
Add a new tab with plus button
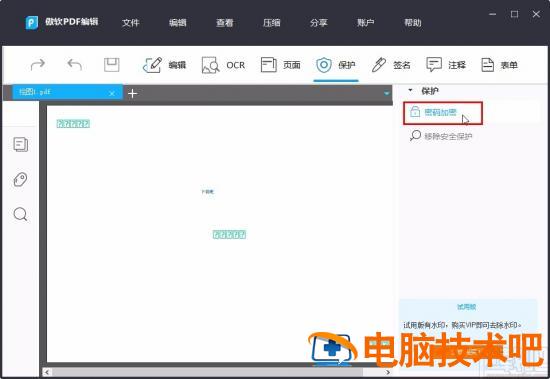point(132,93)
